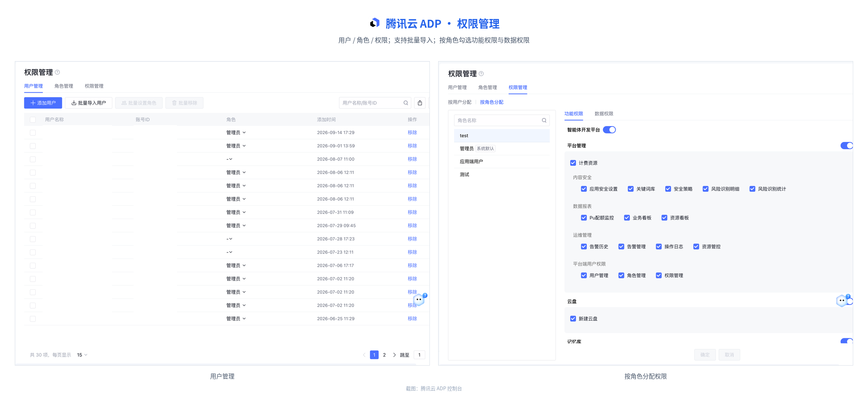Click the search magnifier in 用户名称/账号ID field
The image size is (868, 410).
pos(406,103)
